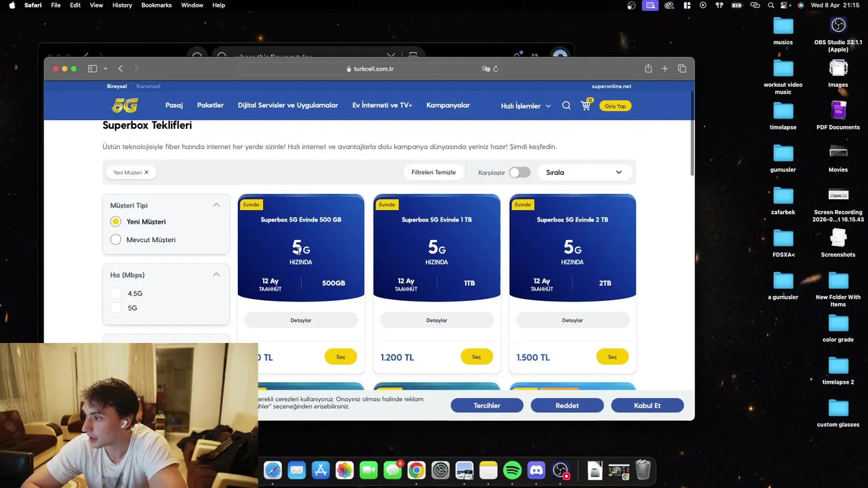
Task: Select Yeni Müşteri radio button
Action: pyautogui.click(x=116, y=222)
